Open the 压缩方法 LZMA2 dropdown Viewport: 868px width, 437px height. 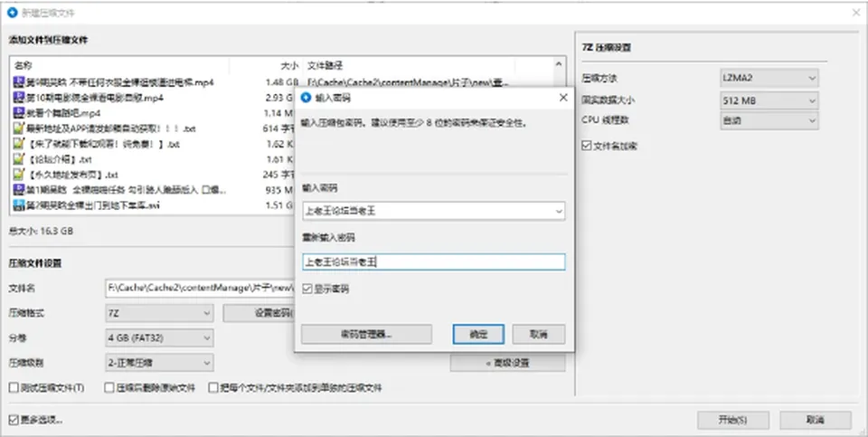click(x=769, y=78)
